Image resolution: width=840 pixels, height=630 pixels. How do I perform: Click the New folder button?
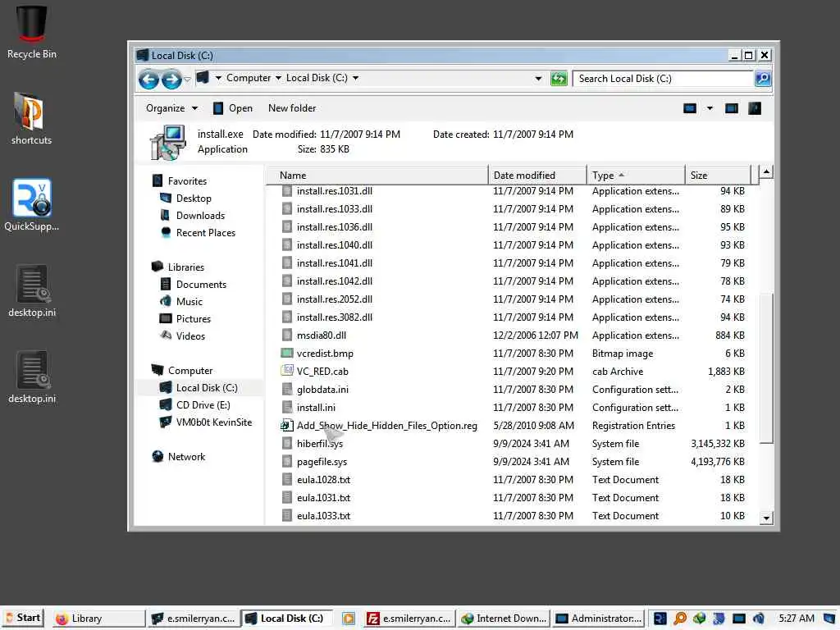coord(292,109)
